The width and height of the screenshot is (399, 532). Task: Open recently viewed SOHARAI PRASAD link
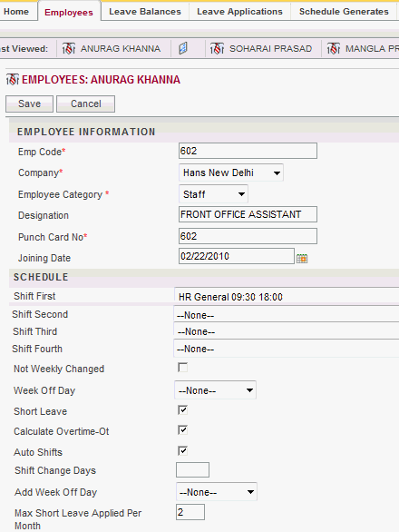(270, 49)
